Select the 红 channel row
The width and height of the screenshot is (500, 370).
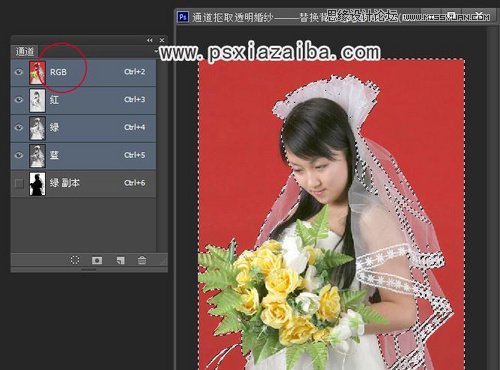[83, 100]
